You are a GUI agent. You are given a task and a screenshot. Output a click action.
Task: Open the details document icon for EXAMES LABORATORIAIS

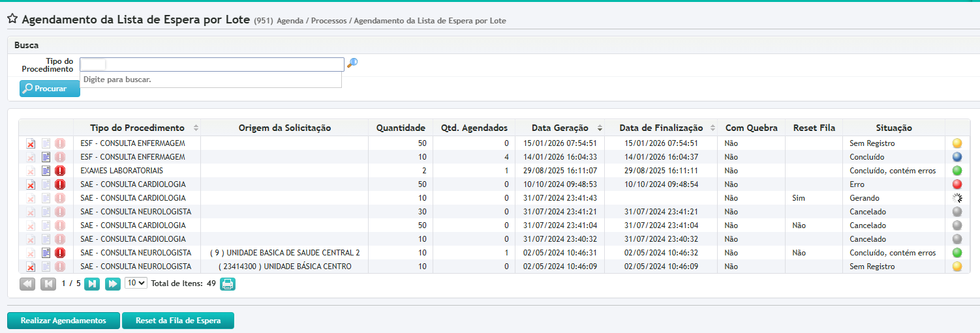tap(46, 171)
